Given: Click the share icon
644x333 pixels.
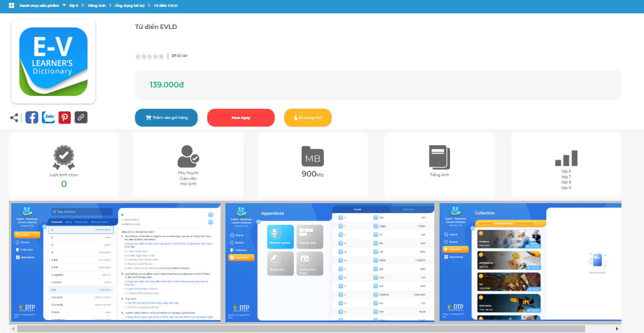Looking at the screenshot, I should click(x=14, y=118).
